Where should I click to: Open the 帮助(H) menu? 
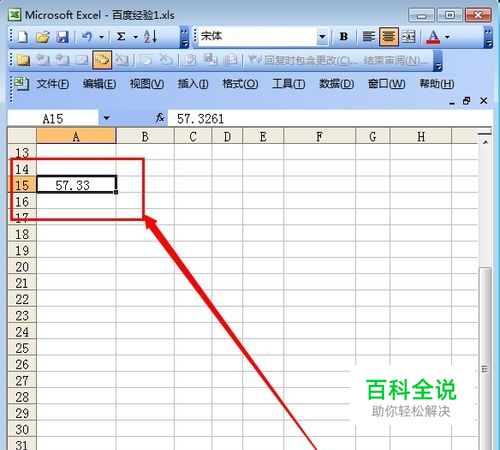coord(437,84)
